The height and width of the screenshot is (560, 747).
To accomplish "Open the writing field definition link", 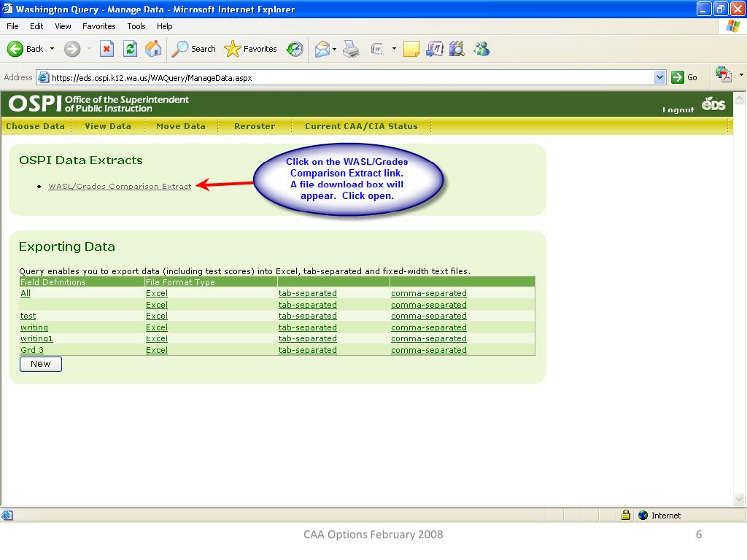I will (34, 327).
